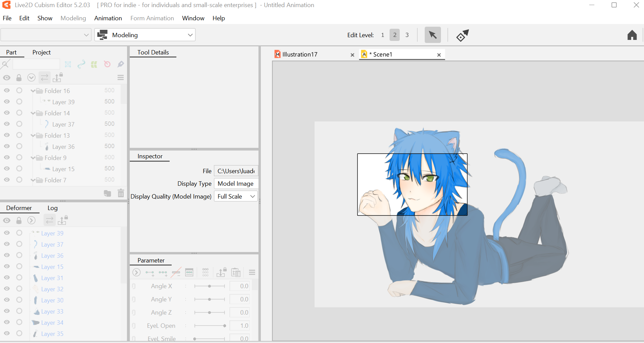
Task: Toggle visibility eye for Layer 36 in Part list
Action: pyautogui.click(x=7, y=146)
